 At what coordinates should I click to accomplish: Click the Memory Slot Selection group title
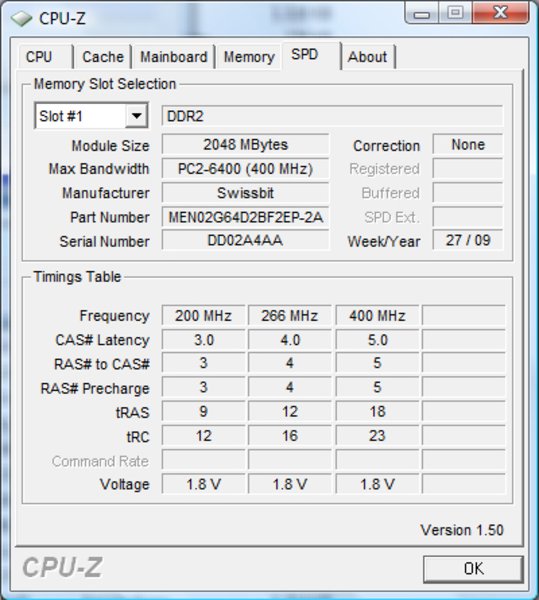coord(105,84)
